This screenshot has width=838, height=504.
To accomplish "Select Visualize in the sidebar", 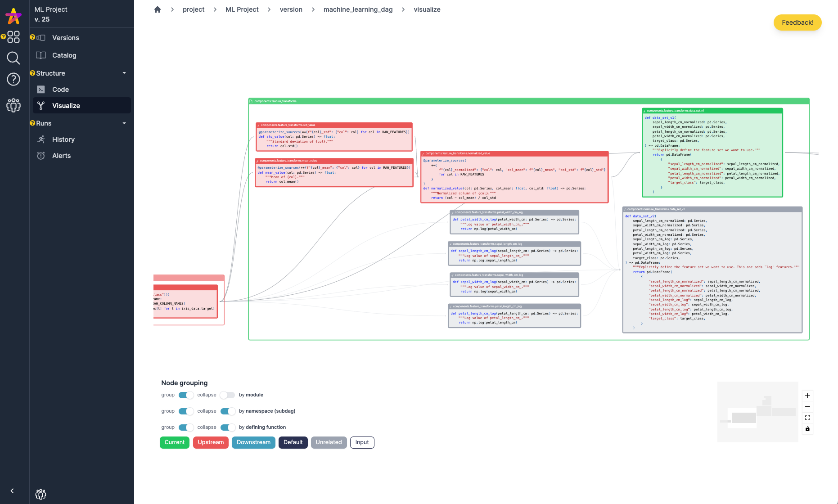I will pyautogui.click(x=67, y=105).
